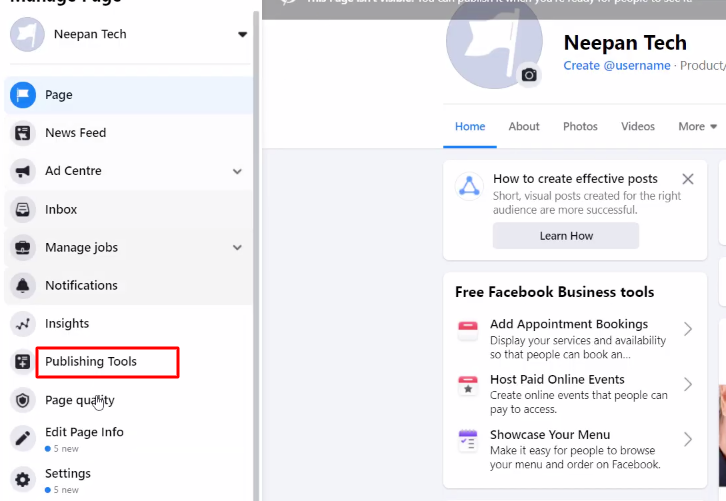Click the Showcase Your Menu icon

coord(468,441)
